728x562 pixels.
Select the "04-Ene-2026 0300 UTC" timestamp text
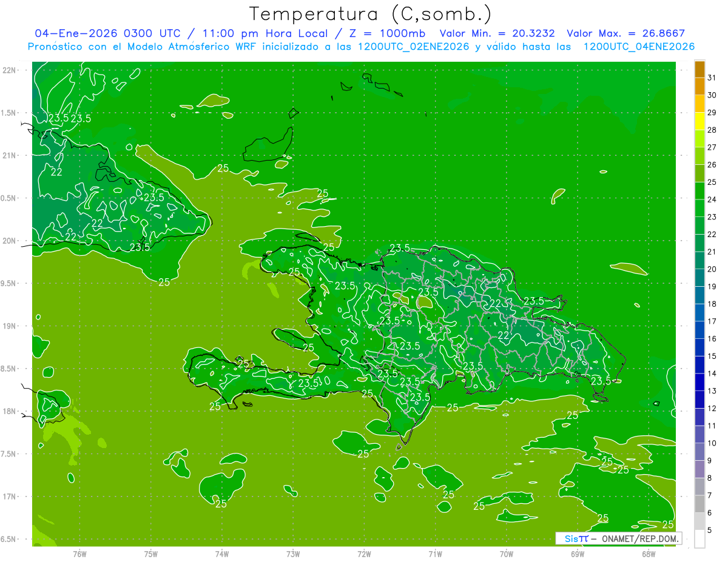107,34
